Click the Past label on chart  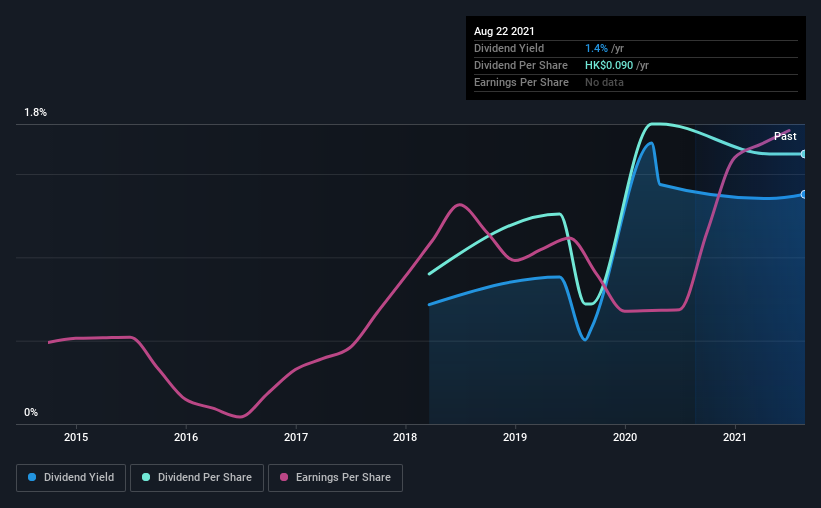785,136
